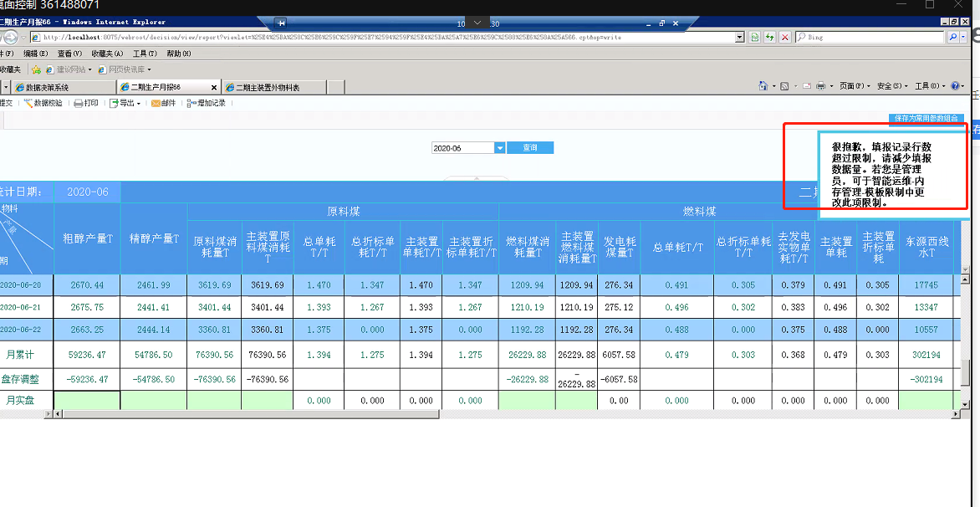This screenshot has width=980, height=507.
Task: Open a new blank tab
Action: (x=335, y=88)
